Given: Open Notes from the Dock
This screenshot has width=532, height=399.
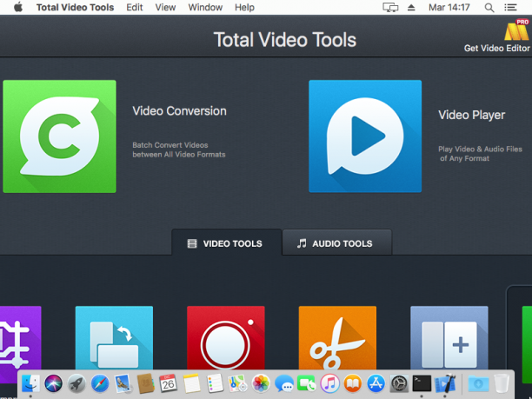Looking at the screenshot, I should coord(192,383).
